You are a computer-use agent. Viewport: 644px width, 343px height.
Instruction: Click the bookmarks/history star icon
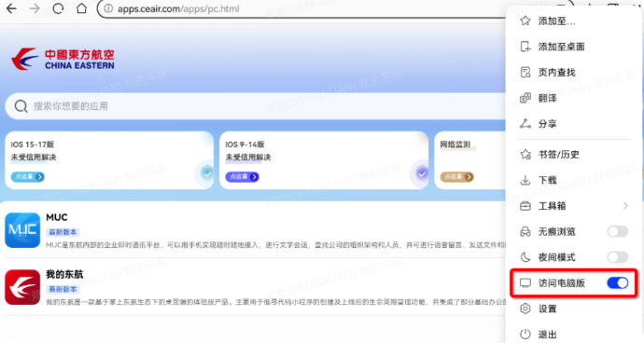pyautogui.click(x=525, y=155)
